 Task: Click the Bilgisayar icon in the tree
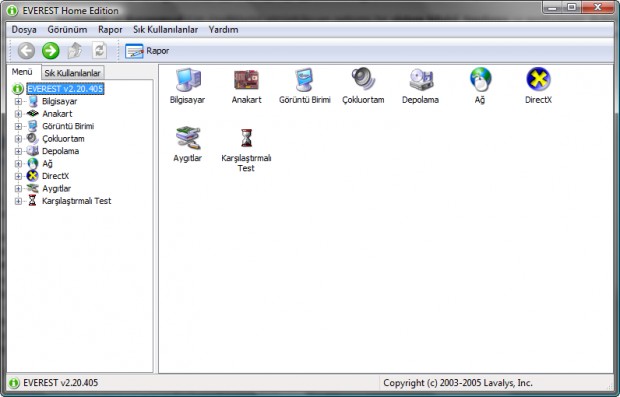point(33,101)
